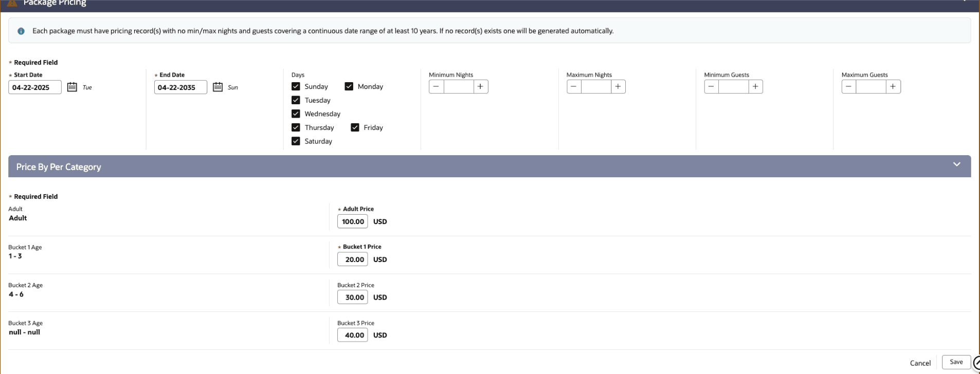Uncheck the Monday checkbox
The width and height of the screenshot is (980, 374).
click(x=349, y=86)
